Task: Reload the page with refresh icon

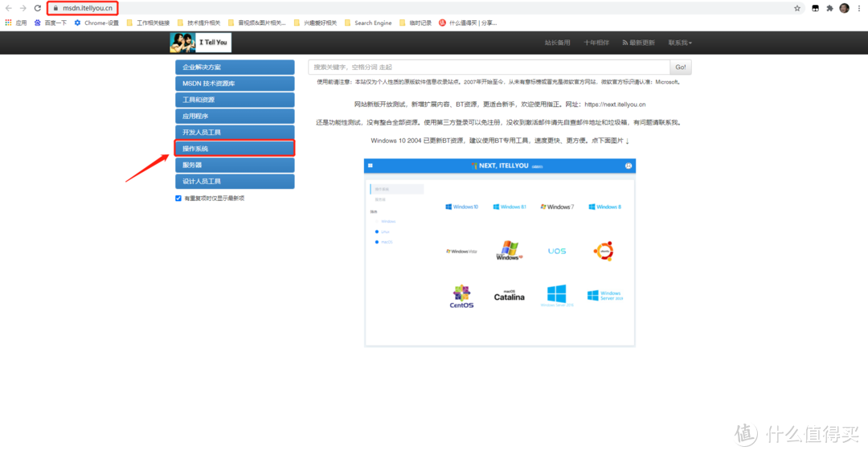Action: click(38, 8)
